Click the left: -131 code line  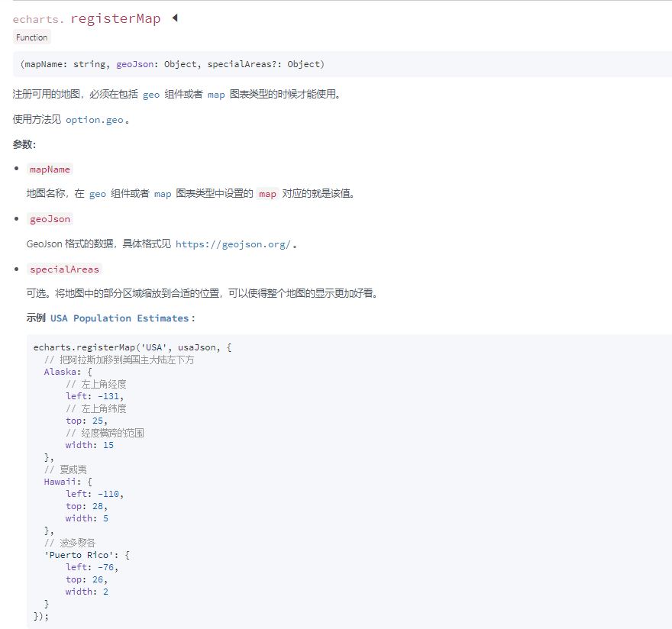click(x=94, y=396)
